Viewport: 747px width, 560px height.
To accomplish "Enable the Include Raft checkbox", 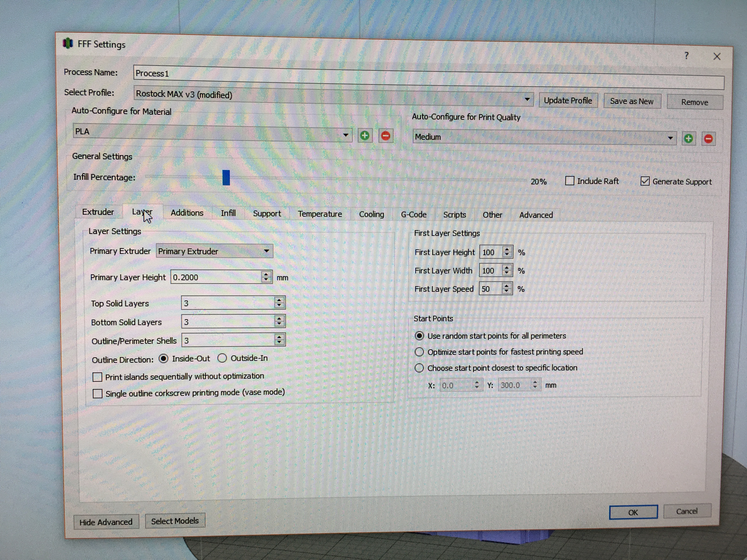I will [569, 181].
